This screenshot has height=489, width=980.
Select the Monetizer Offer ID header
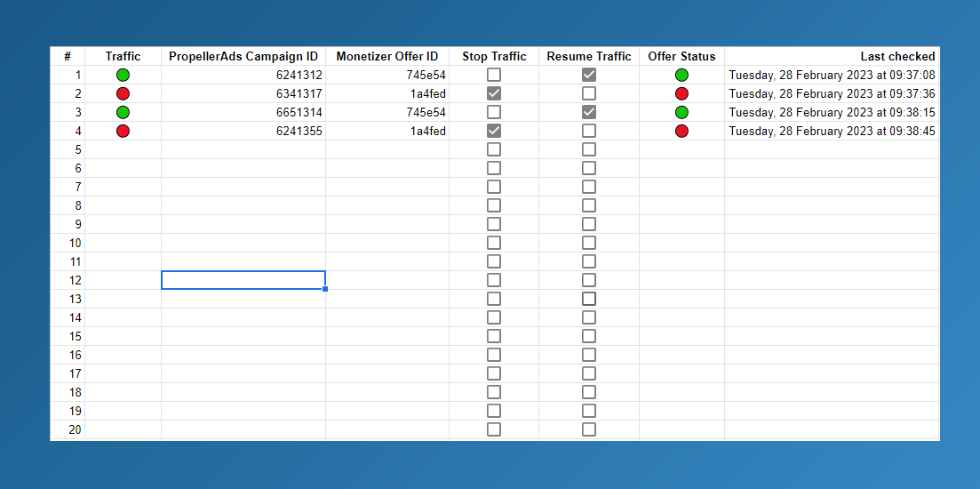(386, 56)
